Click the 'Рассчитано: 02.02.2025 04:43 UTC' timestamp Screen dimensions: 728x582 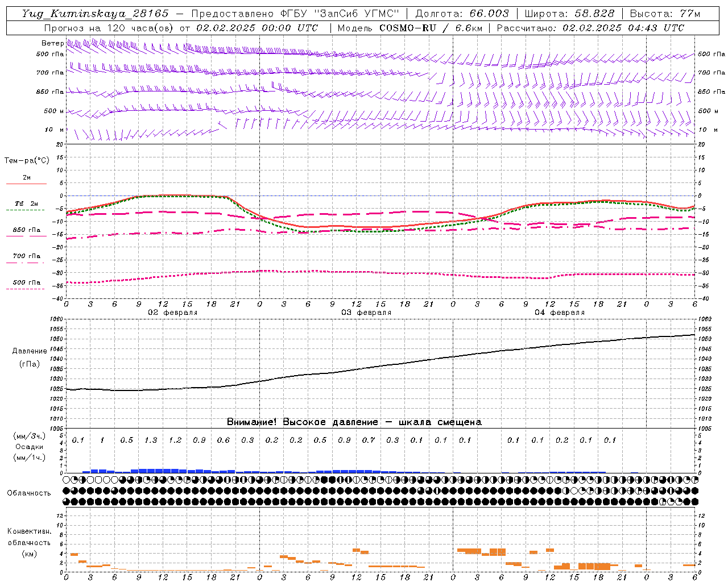tap(590, 28)
